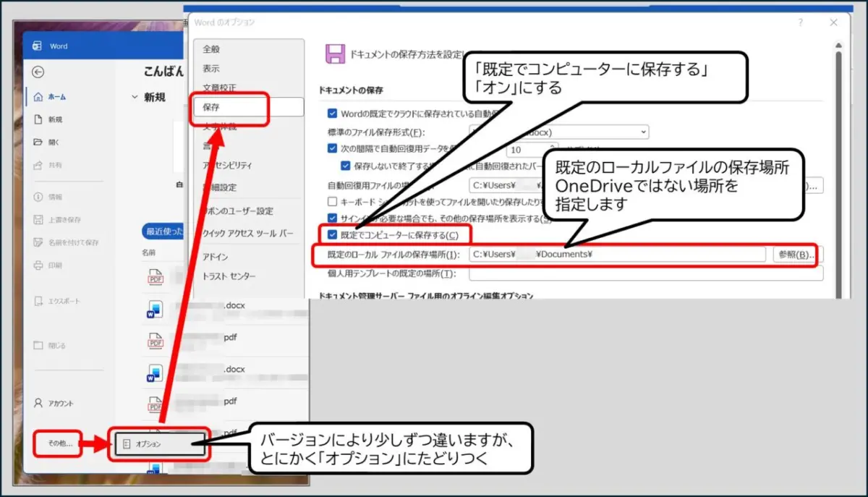Click the 情報 info icon in the sidebar
Image resolution: width=868 pixels, height=497 pixels.
coord(38,197)
